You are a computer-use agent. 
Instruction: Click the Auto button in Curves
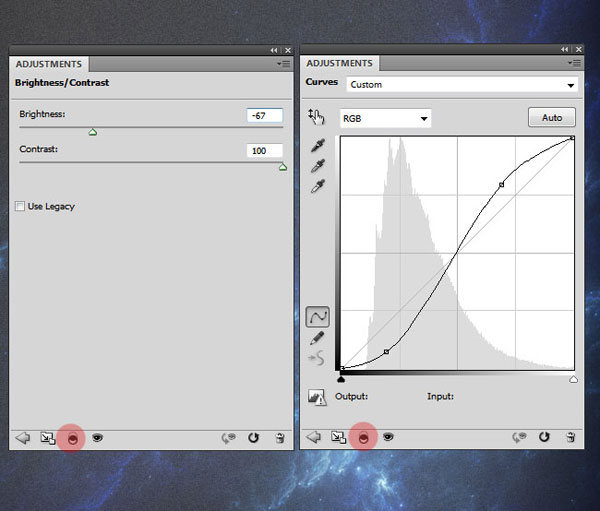pyautogui.click(x=552, y=118)
